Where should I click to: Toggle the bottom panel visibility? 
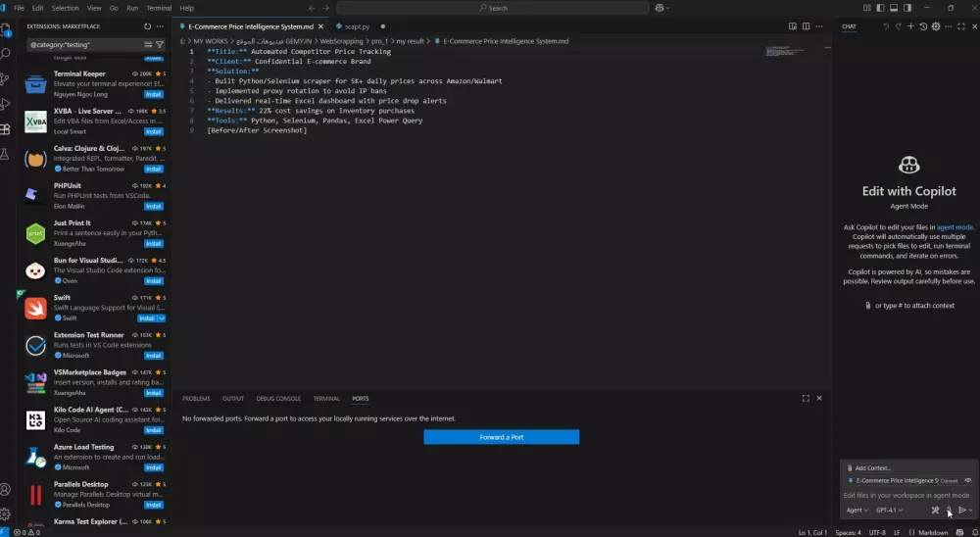[x=894, y=8]
